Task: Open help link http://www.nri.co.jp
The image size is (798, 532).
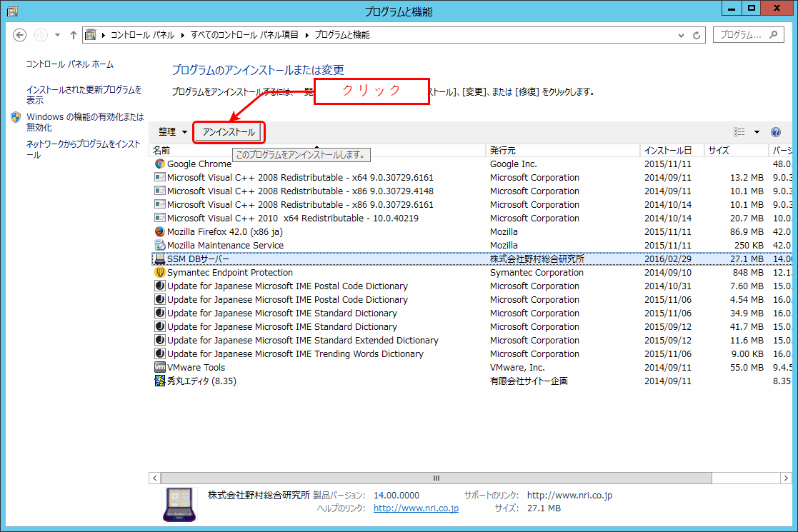Action: (416, 508)
